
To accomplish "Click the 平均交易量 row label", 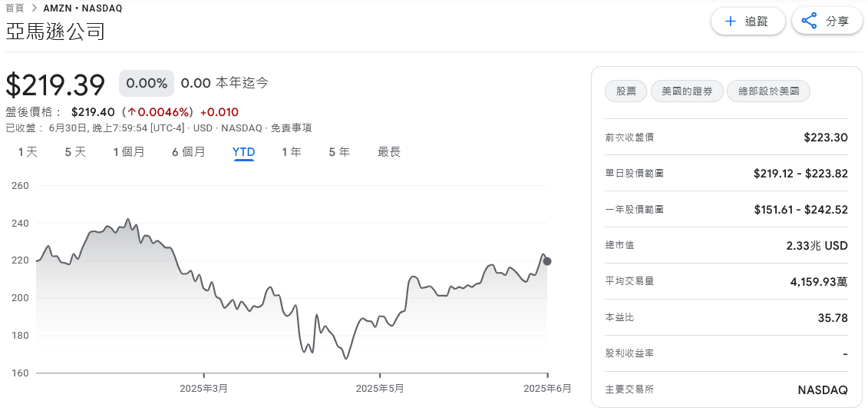I will point(630,281).
